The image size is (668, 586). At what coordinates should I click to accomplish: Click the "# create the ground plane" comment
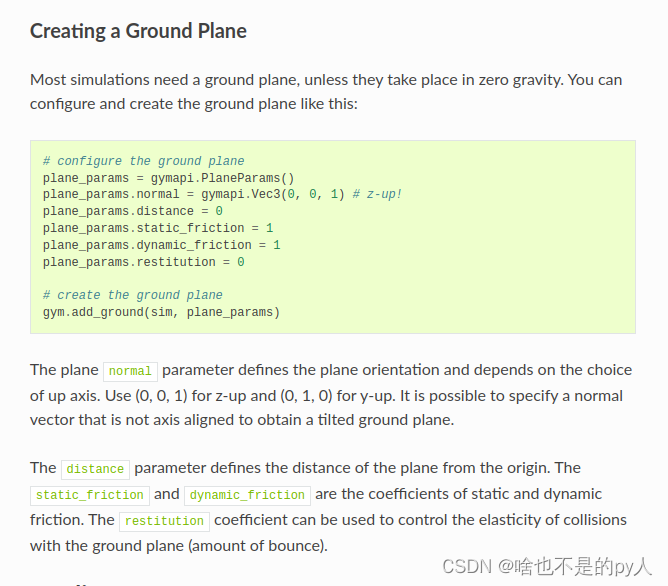pos(132,295)
